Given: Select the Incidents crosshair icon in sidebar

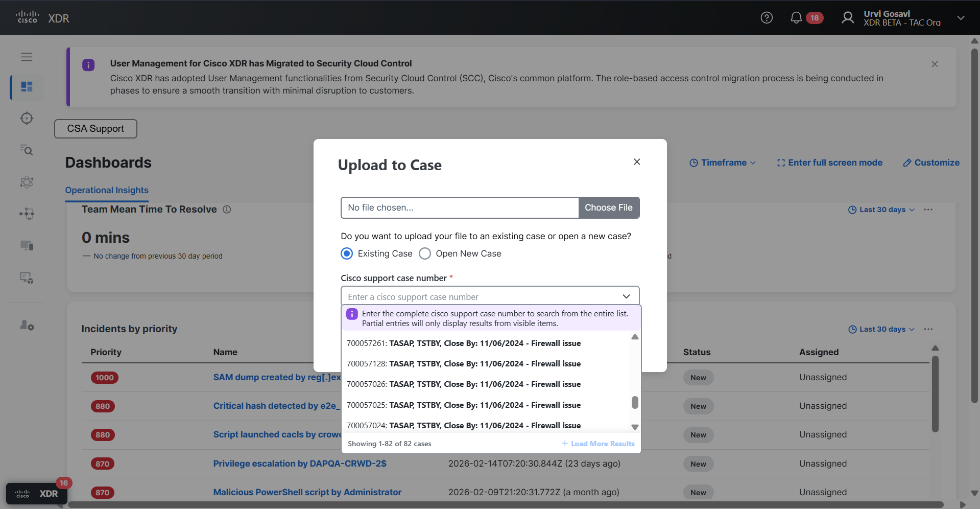Looking at the screenshot, I should 27,118.
